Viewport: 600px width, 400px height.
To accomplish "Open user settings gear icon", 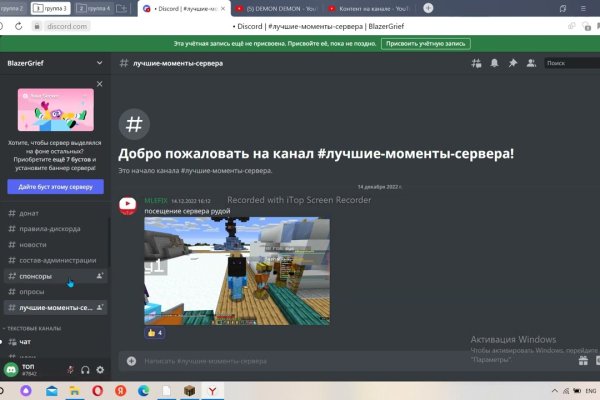I will pos(100,370).
